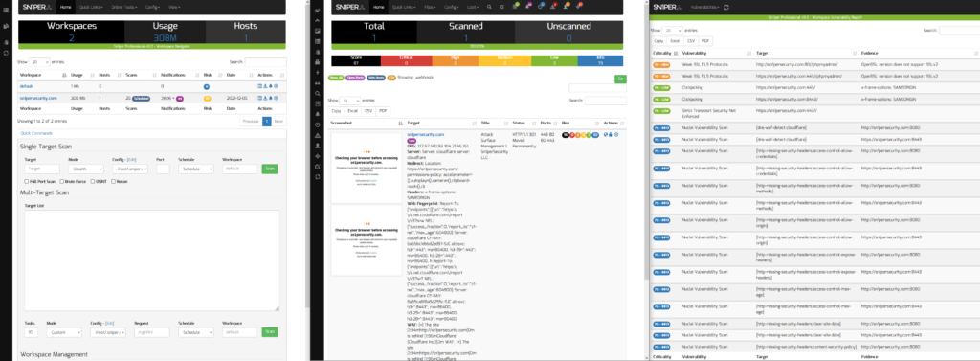This screenshot has width=980, height=361.
Task: Click the lock icon in the middle panel sidebar
Action: [318, 62]
